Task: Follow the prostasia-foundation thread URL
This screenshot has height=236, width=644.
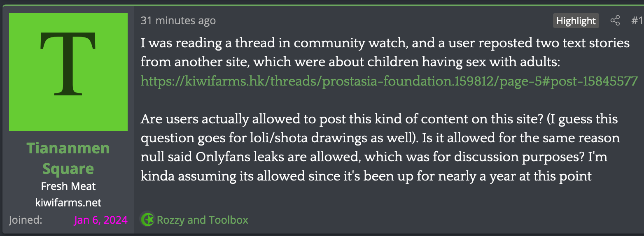Action: [x=389, y=81]
